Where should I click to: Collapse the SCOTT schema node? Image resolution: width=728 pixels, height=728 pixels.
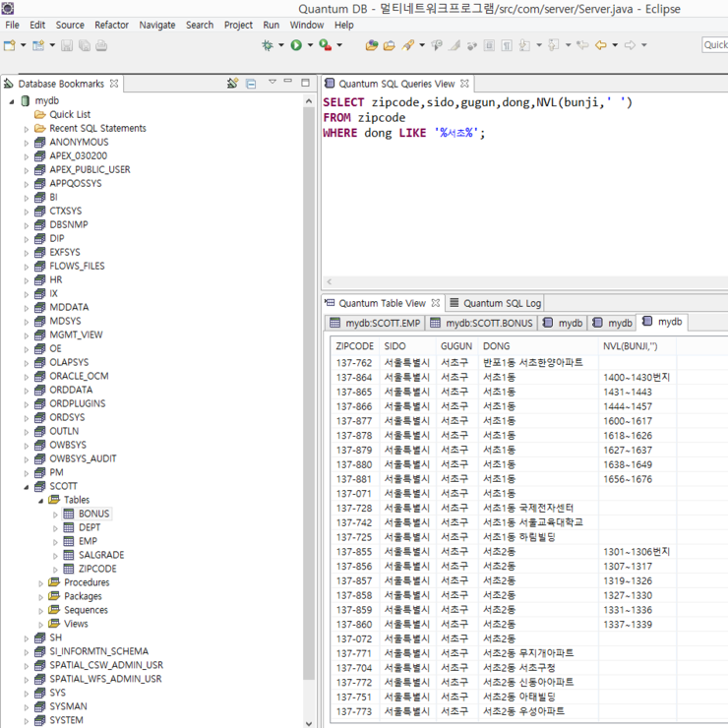point(27,487)
